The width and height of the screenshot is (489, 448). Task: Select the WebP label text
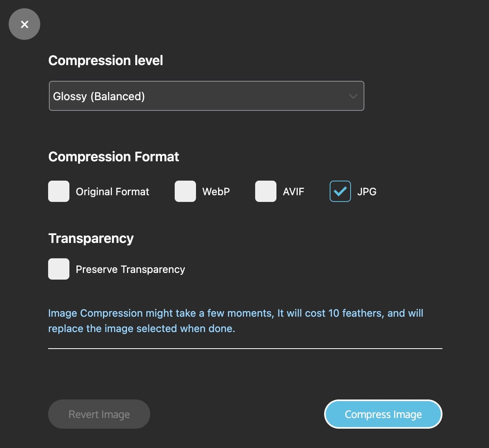click(215, 191)
